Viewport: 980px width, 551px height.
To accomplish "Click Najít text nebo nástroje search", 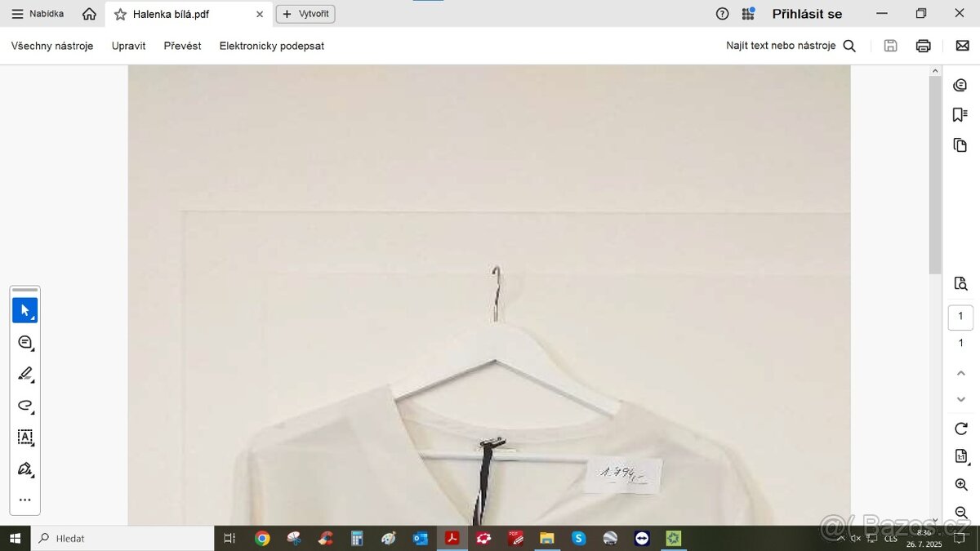I will [x=791, y=46].
